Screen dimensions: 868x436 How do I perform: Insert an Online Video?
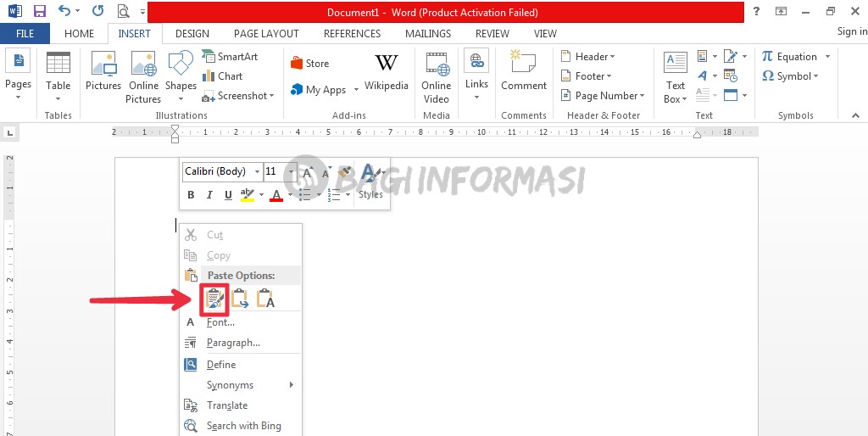click(x=437, y=77)
